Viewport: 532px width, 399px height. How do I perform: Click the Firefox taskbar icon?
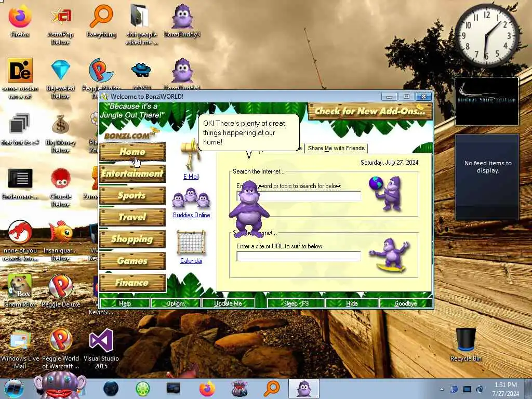tap(207, 389)
